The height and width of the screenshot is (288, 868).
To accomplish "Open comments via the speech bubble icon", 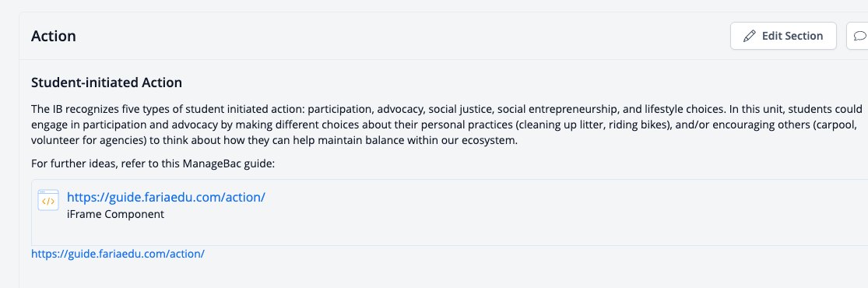I will tap(859, 36).
